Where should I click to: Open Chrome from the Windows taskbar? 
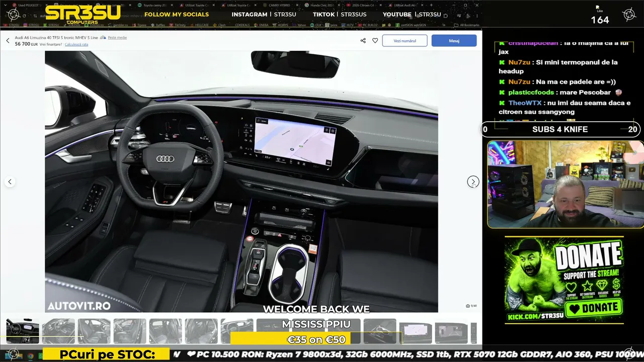click(30, 356)
